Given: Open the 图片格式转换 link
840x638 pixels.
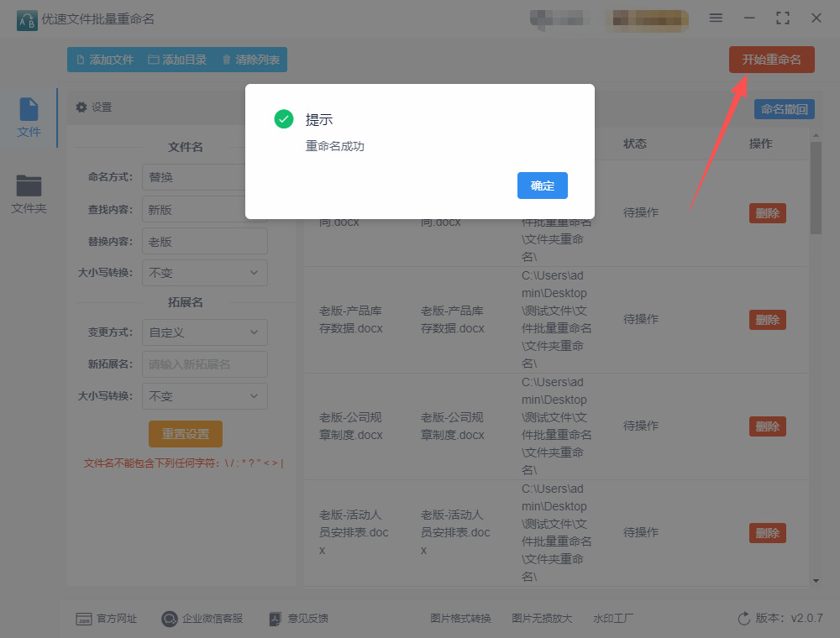Looking at the screenshot, I should pos(460,618).
